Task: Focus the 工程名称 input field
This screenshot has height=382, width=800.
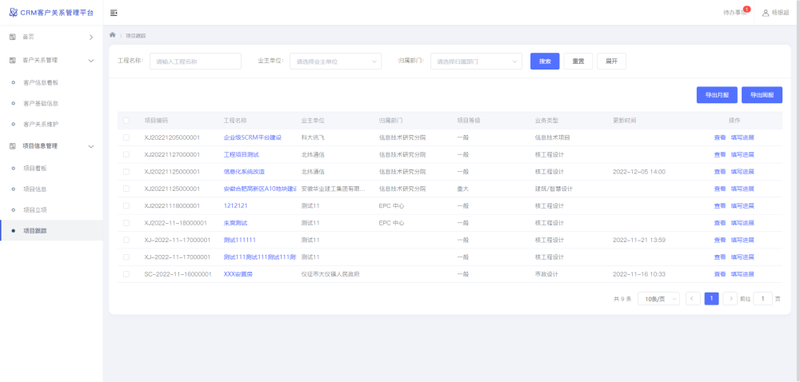Action: (195, 61)
